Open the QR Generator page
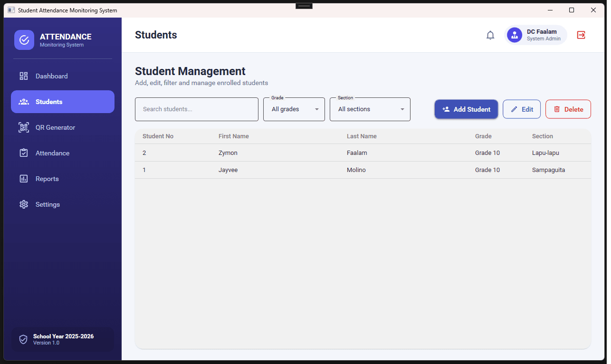The image size is (611, 364). [63, 127]
